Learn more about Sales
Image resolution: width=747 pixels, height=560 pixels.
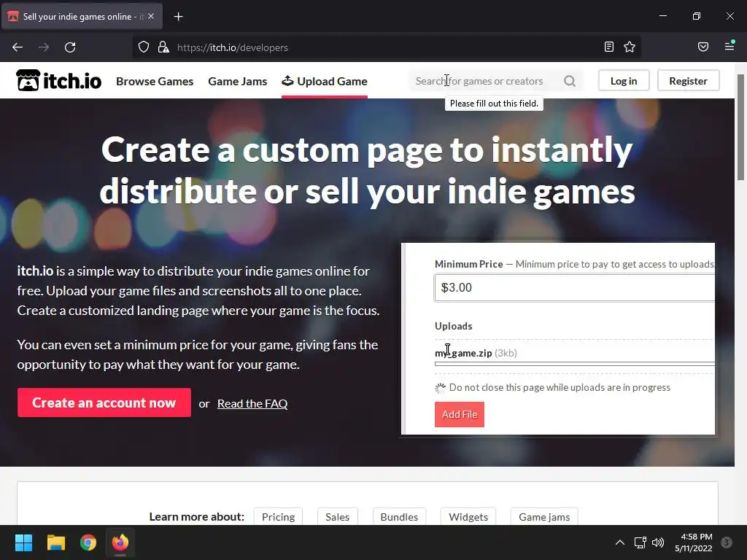click(337, 517)
